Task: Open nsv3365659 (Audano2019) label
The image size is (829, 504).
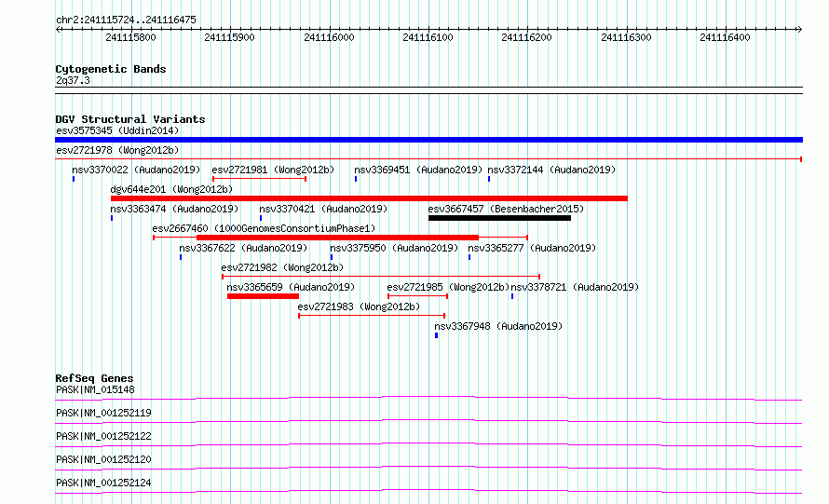Action: [x=291, y=287]
